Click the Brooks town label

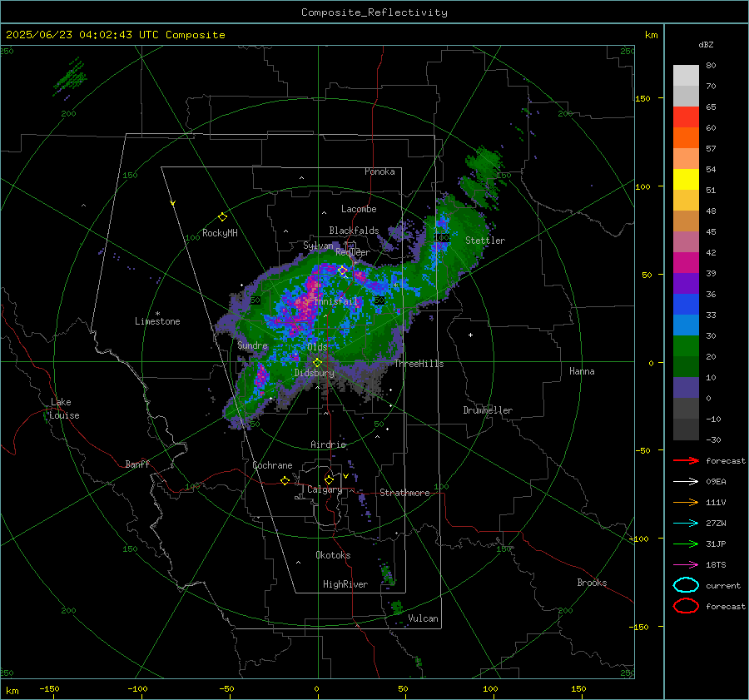click(592, 583)
